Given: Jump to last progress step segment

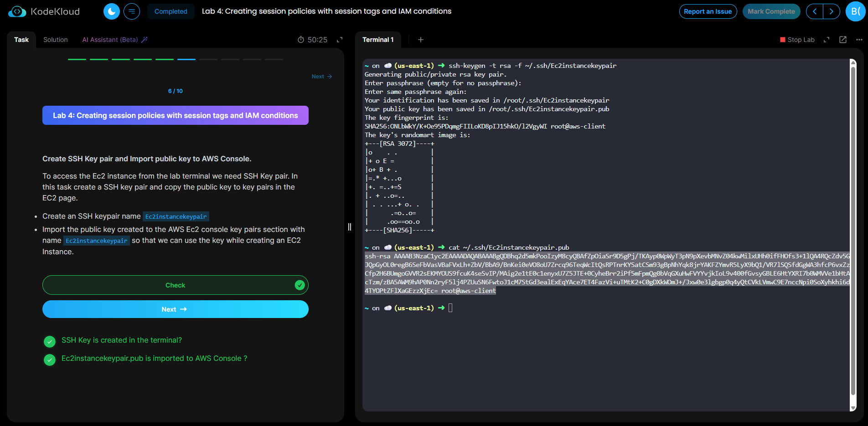Looking at the screenshot, I should click(274, 59).
